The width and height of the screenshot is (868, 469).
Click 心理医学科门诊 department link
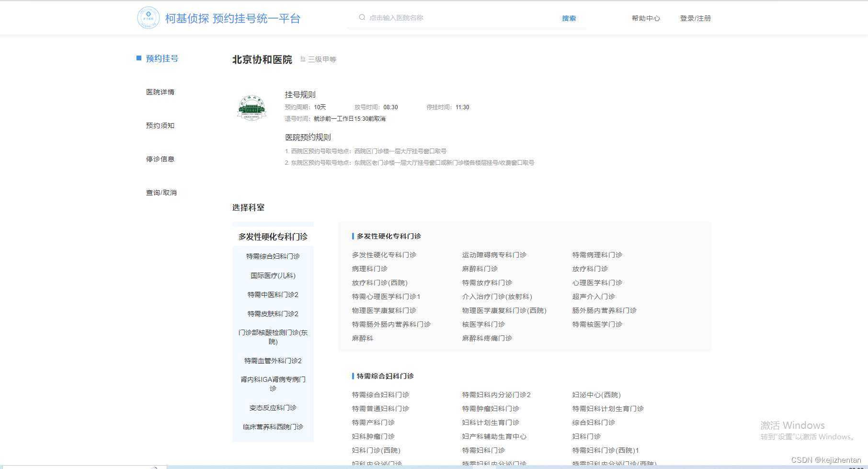[x=597, y=283]
